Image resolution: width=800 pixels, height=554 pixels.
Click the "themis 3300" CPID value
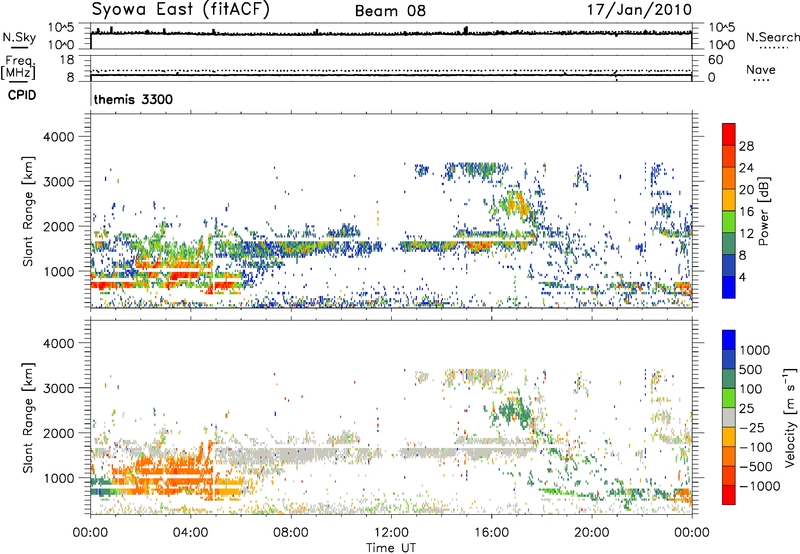click(x=133, y=99)
